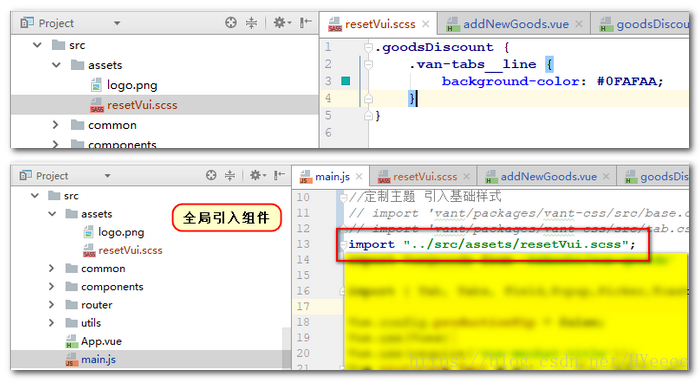Image resolution: width=700 pixels, height=381 pixels.
Task: Fold .goodsDiscount block at line 1 gutter
Action: (x=368, y=47)
